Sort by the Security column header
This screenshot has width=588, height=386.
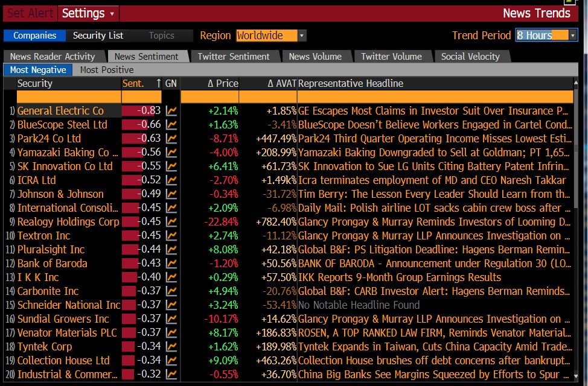pos(35,84)
